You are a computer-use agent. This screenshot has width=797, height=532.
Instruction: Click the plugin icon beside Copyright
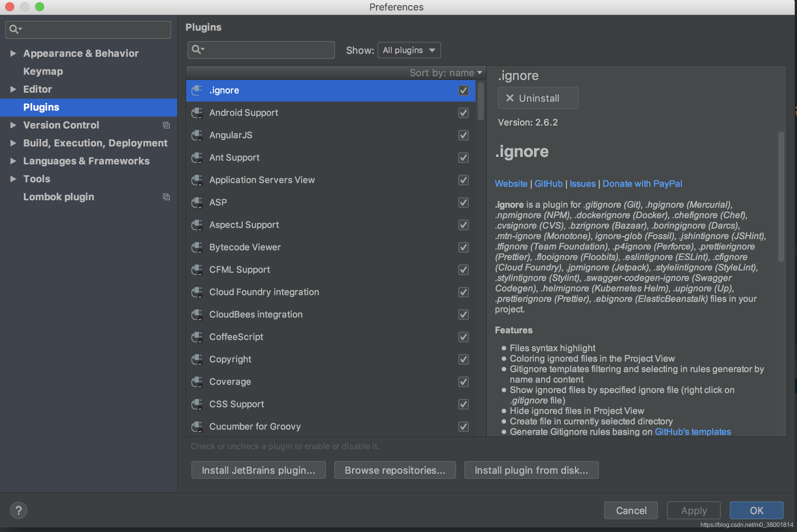coord(197,359)
